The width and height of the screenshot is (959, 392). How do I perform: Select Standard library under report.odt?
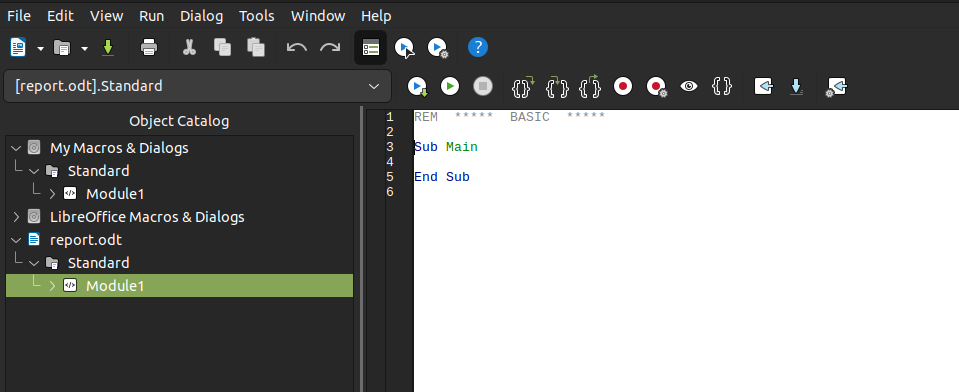pos(98,263)
